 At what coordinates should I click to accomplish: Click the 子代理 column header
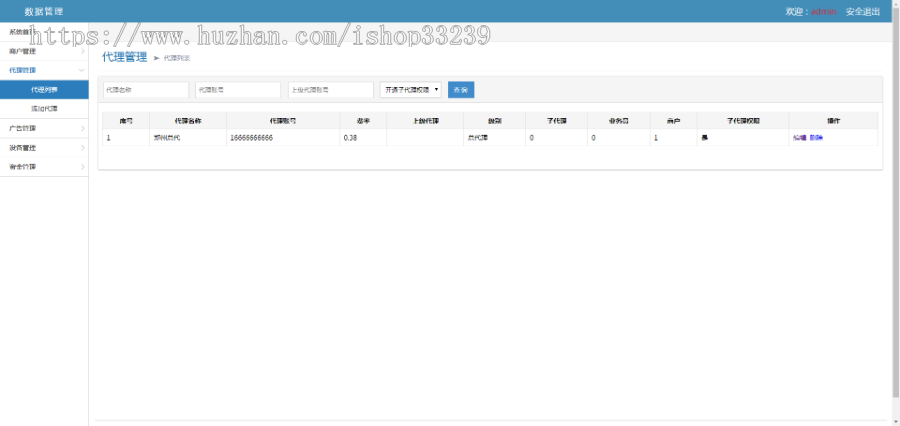(x=556, y=121)
